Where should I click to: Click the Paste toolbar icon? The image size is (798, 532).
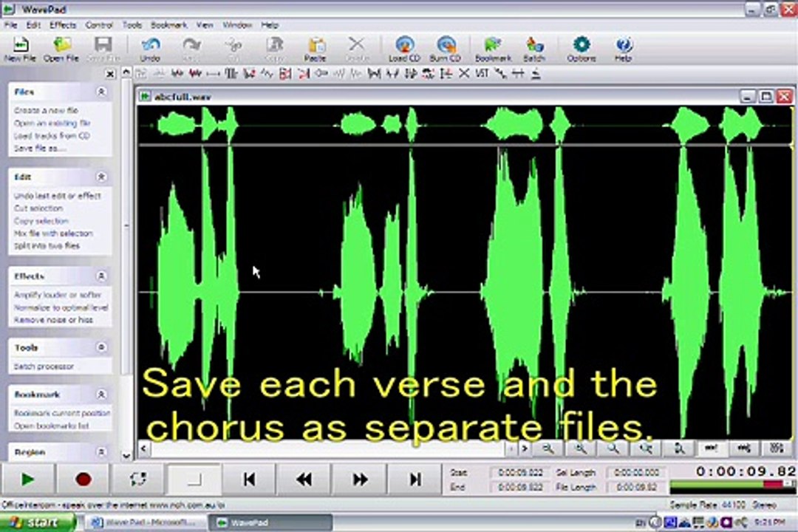[315, 50]
